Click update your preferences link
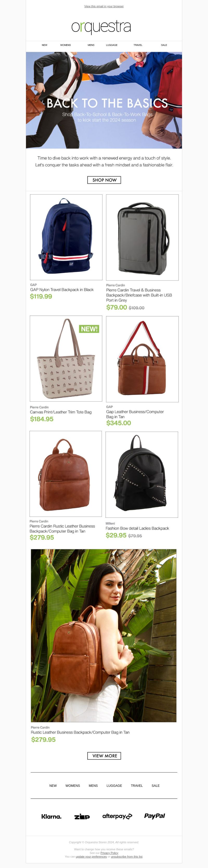The width and height of the screenshot is (208, 868). point(91,856)
